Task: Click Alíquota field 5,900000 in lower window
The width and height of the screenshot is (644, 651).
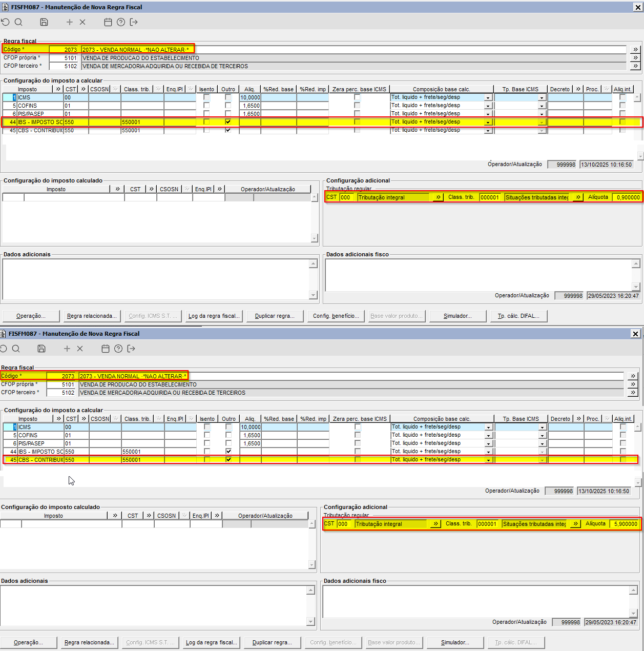Action: (x=624, y=524)
